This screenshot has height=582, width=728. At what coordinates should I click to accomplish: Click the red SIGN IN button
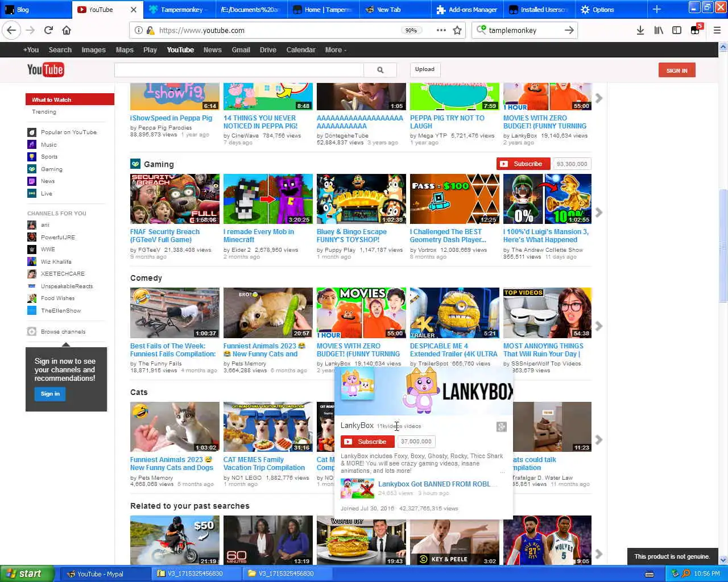(x=677, y=70)
